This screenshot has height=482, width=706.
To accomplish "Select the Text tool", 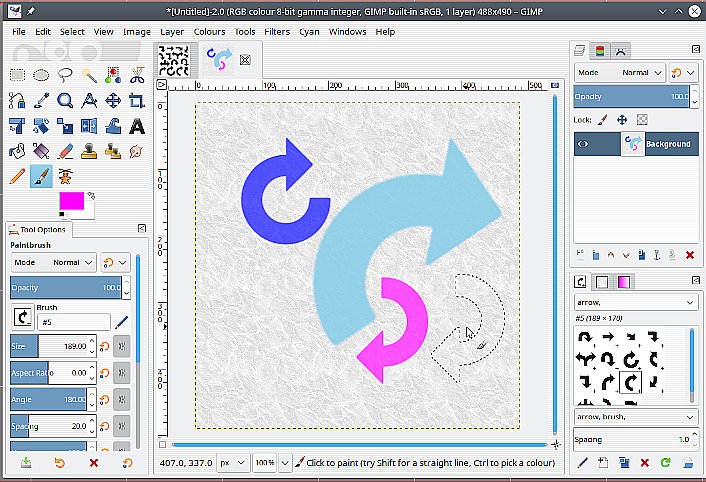I will click(x=137, y=126).
